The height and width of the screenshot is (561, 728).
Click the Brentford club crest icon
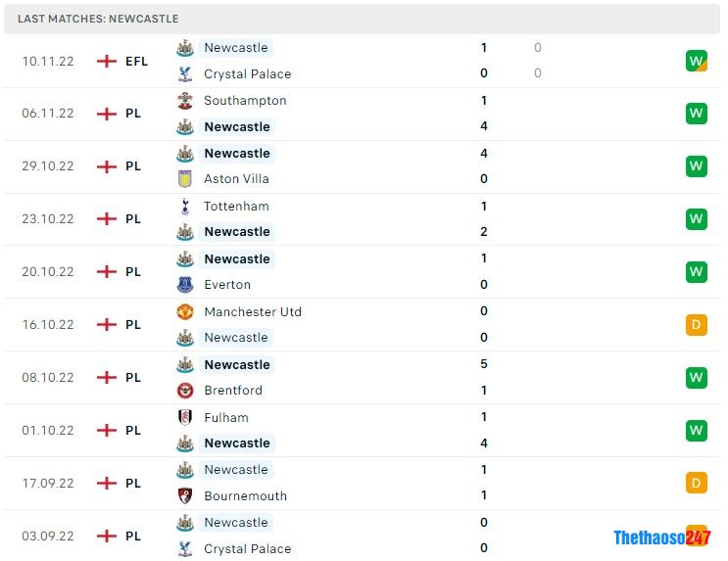tap(185, 391)
